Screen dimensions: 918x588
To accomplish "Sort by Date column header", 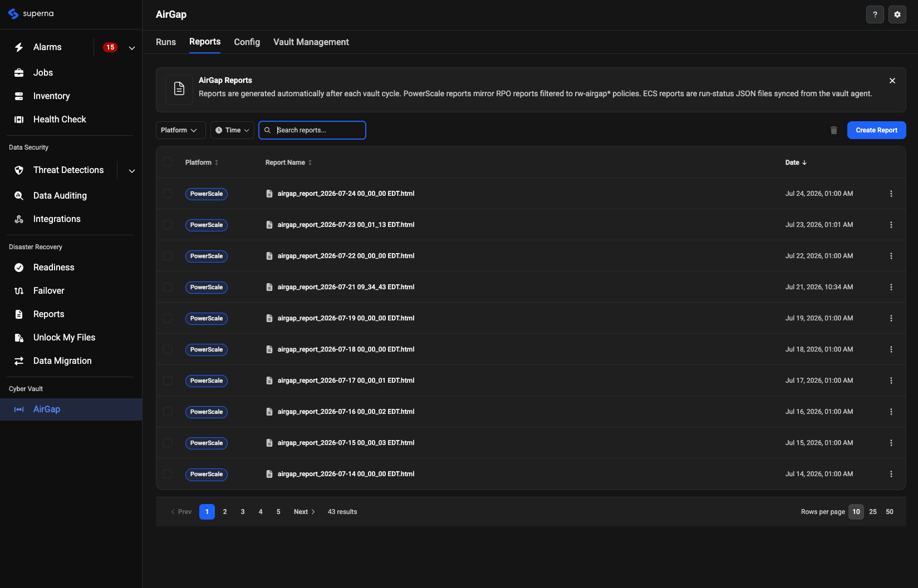I will 796,162.
